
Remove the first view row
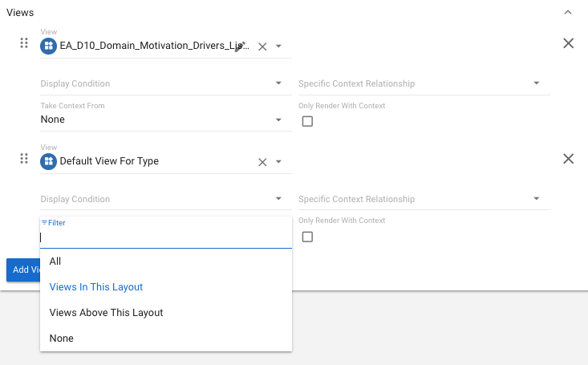coord(568,43)
